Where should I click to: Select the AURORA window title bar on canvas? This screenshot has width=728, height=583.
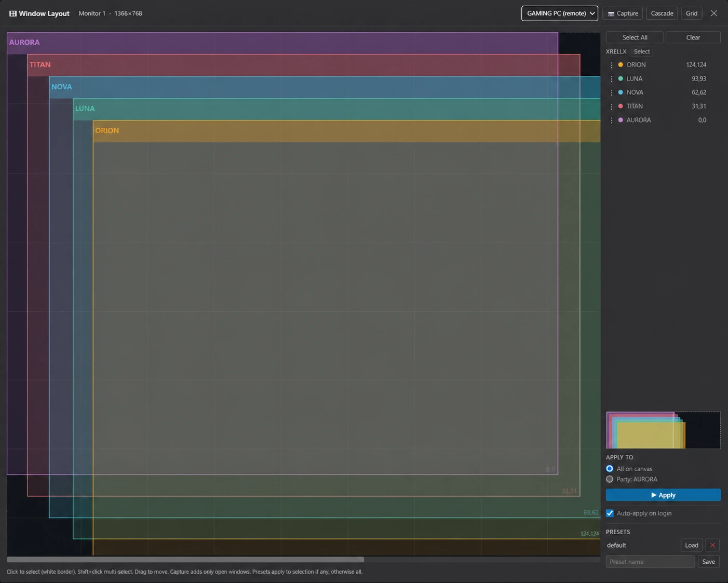point(282,43)
